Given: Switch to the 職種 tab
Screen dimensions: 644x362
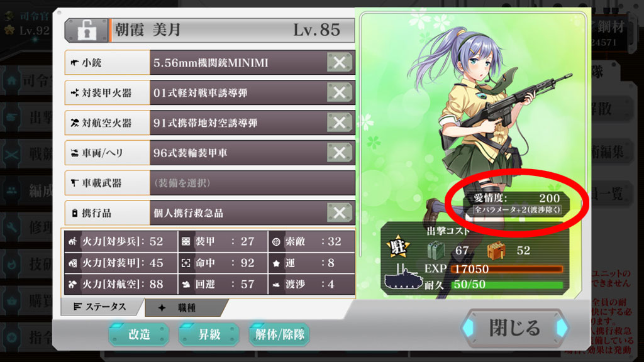Looking at the screenshot, I should (x=185, y=307).
